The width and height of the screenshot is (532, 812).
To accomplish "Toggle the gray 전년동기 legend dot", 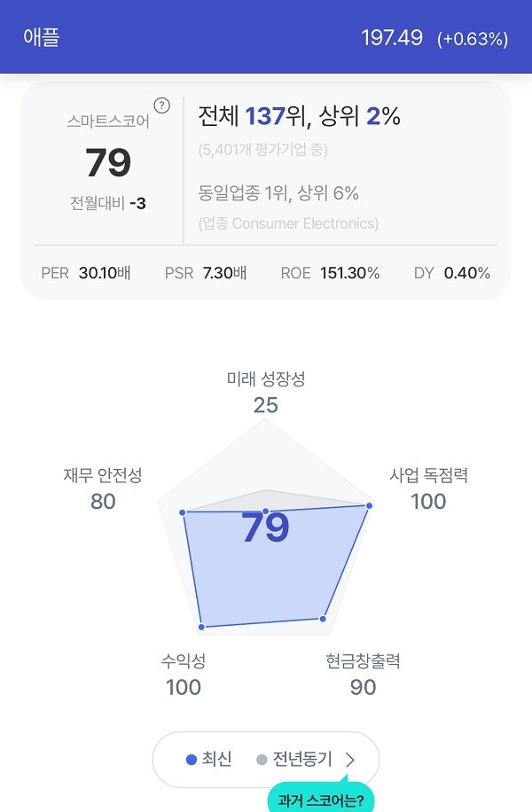I will pos(262,760).
